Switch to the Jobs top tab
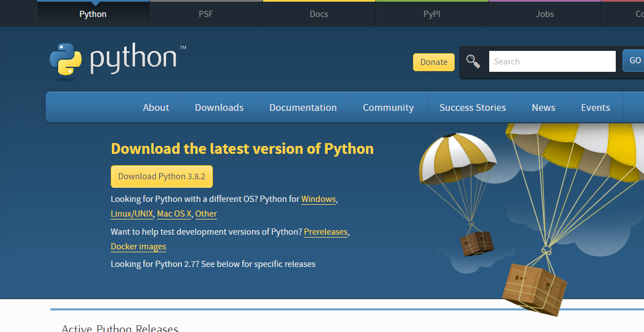The width and height of the screenshot is (644, 332). point(545,14)
